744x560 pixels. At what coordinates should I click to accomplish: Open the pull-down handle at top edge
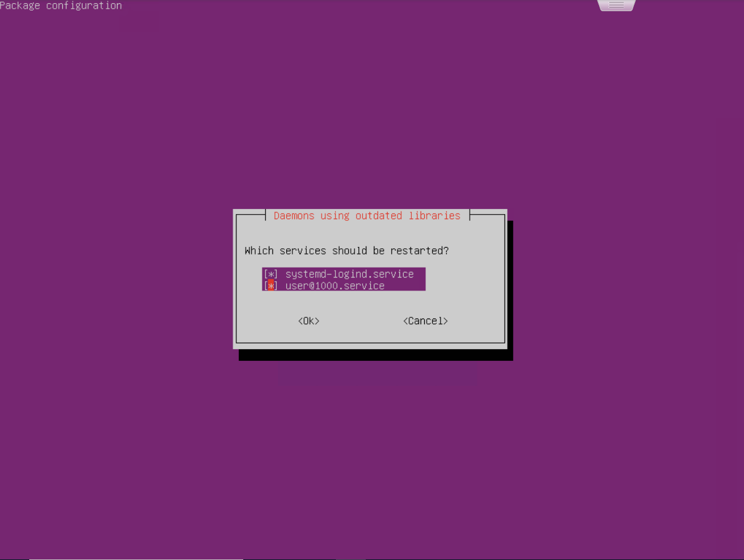pyautogui.click(x=616, y=5)
